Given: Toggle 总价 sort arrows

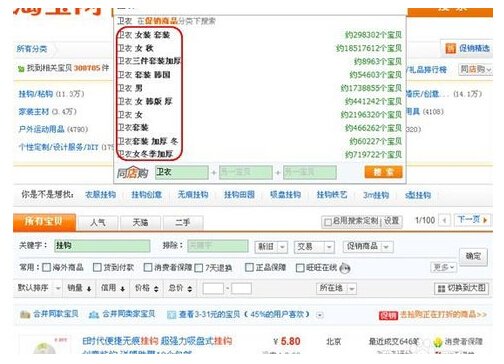Looking at the screenshot, I should [x=190, y=289].
